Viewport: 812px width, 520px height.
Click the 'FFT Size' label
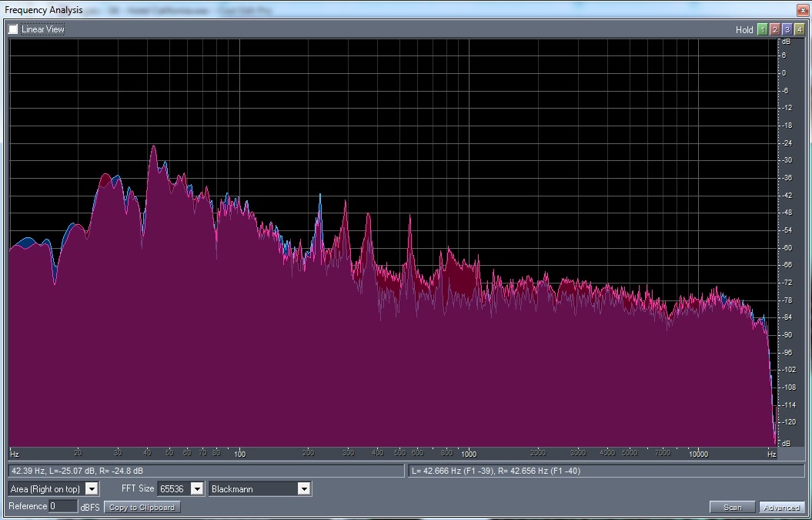point(138,488)
